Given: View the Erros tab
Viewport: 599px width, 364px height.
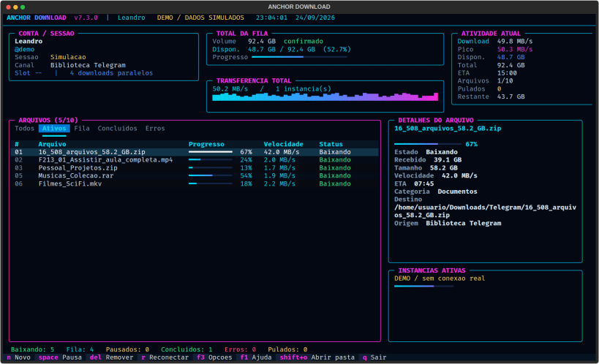Looking at the screenshot, I should click(x=155, y=129).
